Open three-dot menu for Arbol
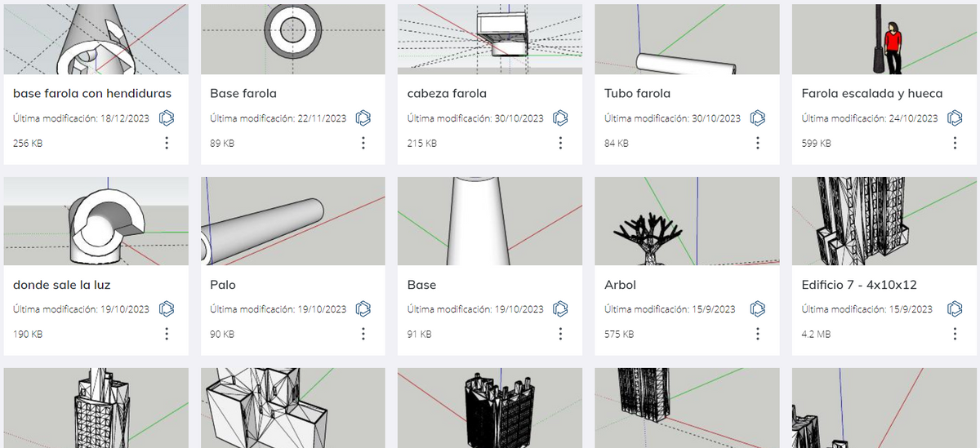This screenshot has height=448, width=980. click(758, 334)
